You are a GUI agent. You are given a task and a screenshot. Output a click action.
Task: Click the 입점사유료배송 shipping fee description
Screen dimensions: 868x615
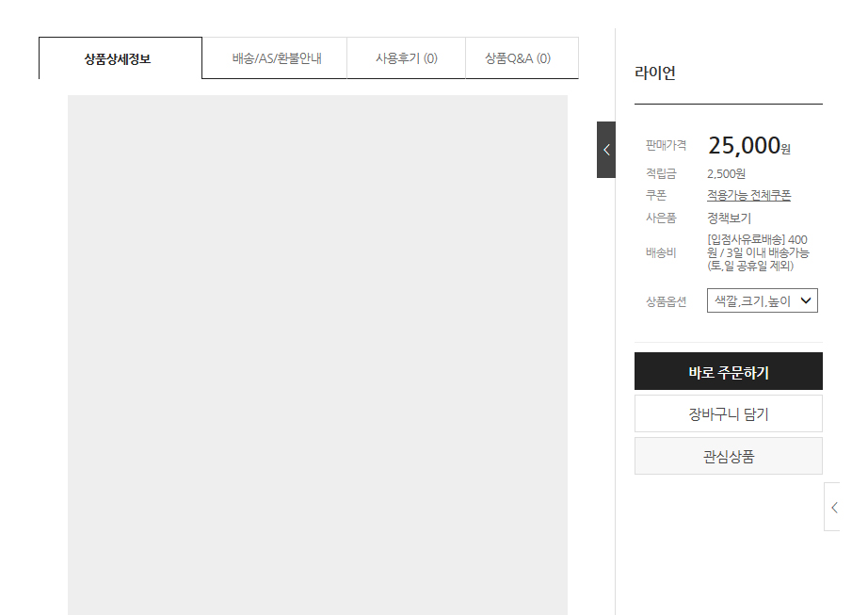point(758,252)
